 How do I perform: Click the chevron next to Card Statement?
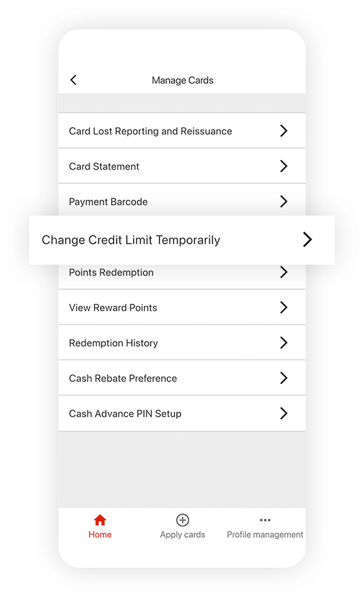click(x=284, y=166)
